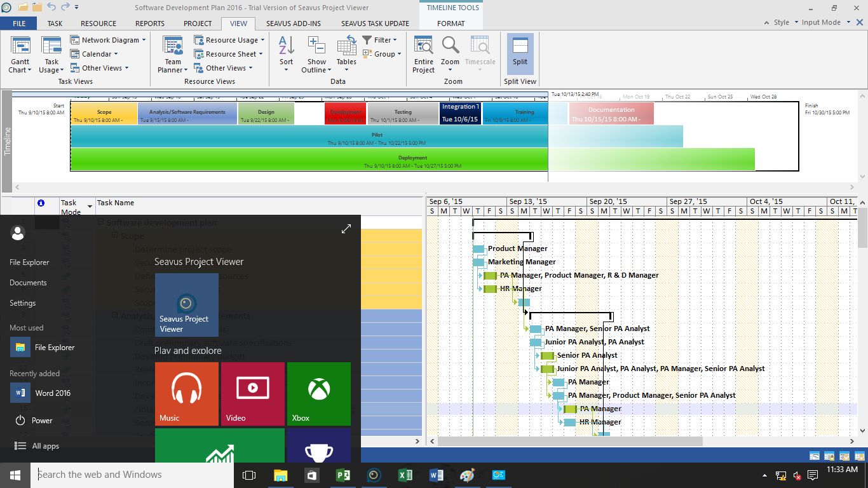Click the Search the web and Windows box
This screenshot has height=488, width=868.
point(132,475)
